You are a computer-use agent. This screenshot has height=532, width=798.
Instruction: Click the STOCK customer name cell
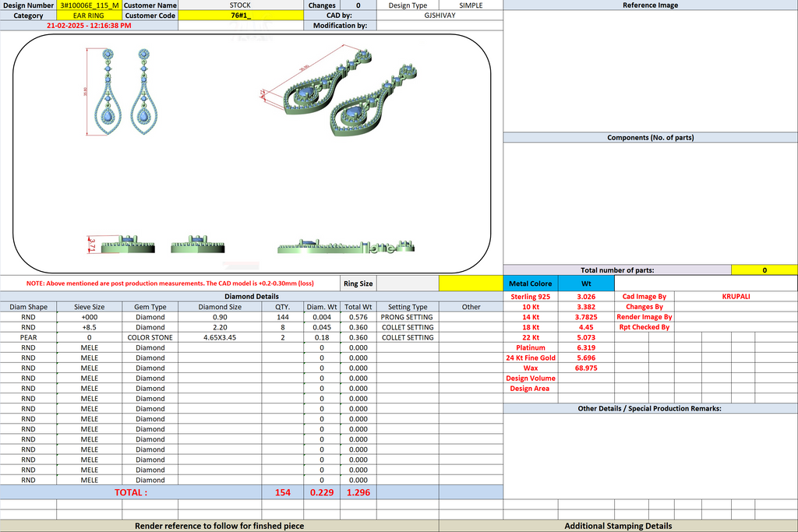(240, 5)
